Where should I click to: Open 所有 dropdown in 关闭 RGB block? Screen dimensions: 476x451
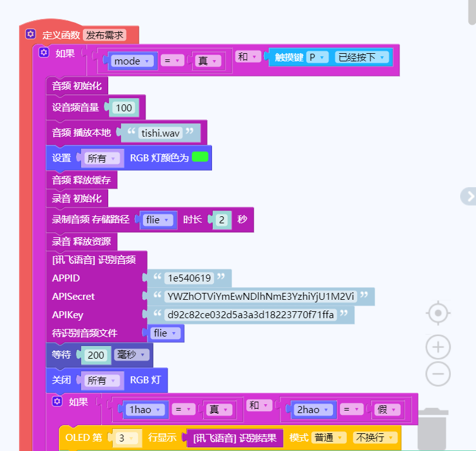pyautogui.click(x=102, y=380)
